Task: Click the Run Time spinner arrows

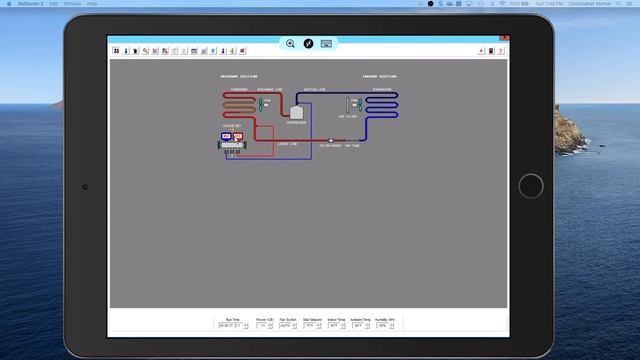Action: tap(246, 326)
